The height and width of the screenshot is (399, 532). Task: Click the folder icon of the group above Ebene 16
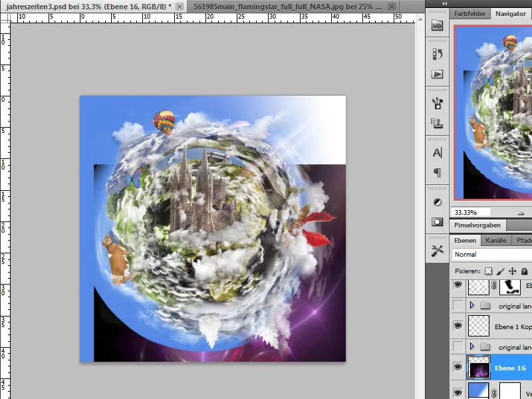(x=485, y=346)
